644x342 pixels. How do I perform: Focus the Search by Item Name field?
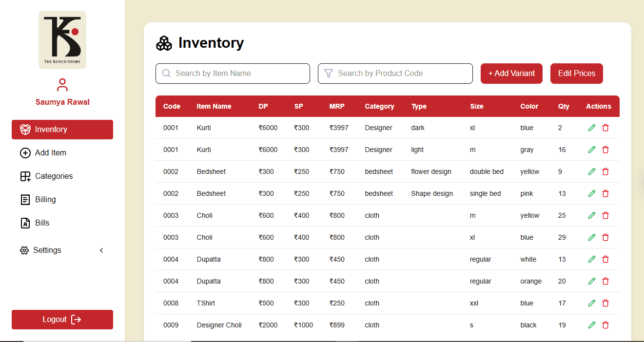pyautogui.click(x=233, y=74)
